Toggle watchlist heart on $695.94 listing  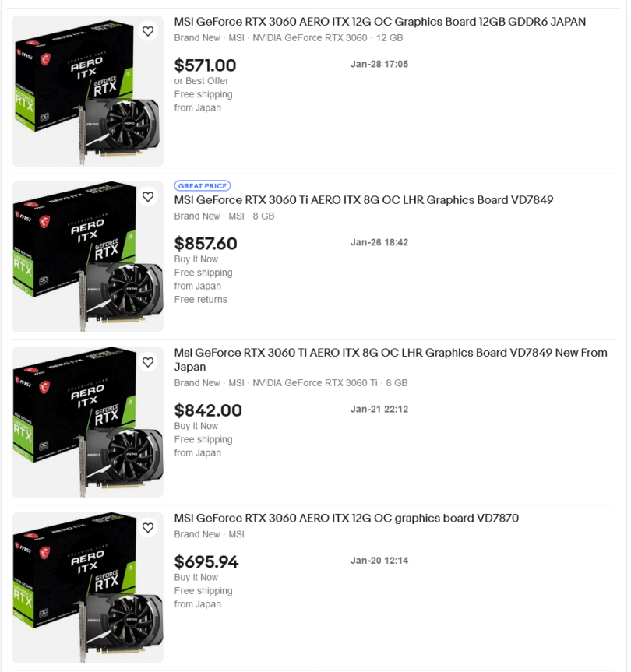[x=148, y=528]
